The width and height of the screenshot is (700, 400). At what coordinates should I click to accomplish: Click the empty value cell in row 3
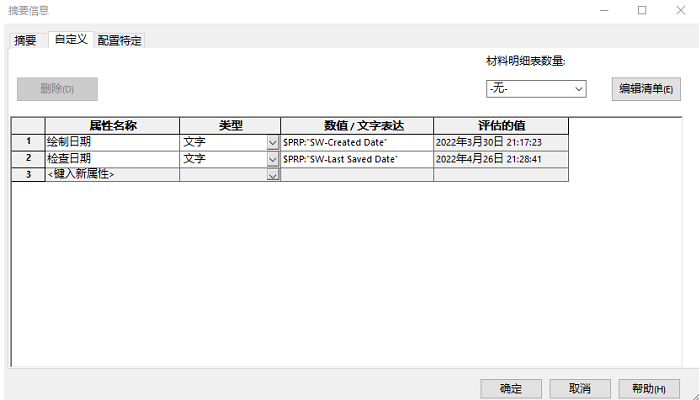click(x=357, y=175)
